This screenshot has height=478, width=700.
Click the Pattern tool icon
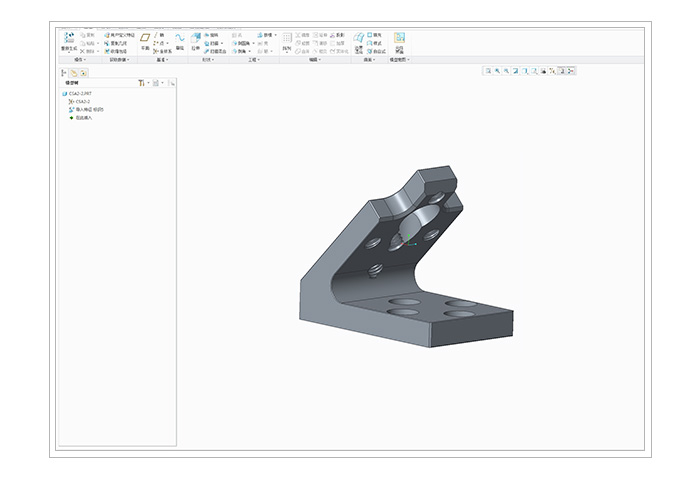tap(287, 39)
